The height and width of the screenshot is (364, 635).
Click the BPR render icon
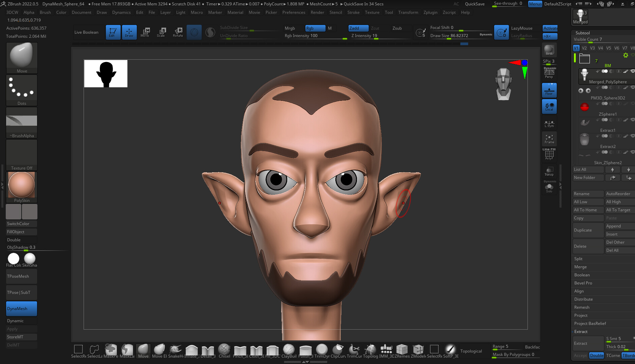[549, 50]
